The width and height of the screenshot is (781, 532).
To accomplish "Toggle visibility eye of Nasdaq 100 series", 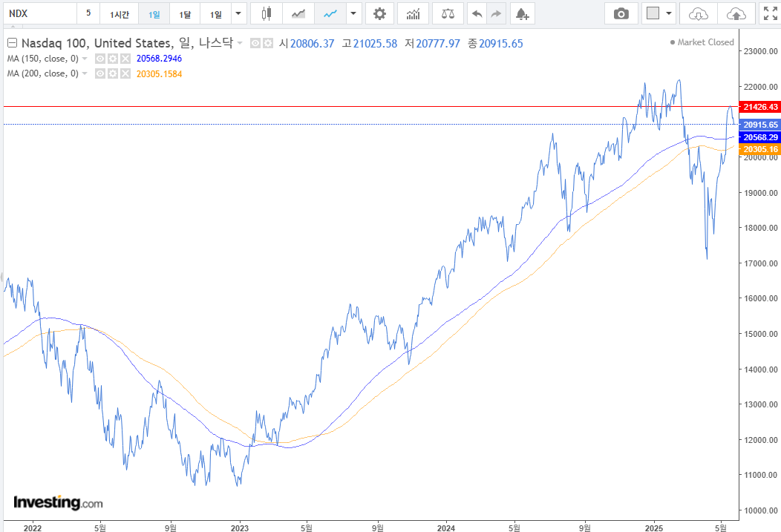I will [255, 43].
